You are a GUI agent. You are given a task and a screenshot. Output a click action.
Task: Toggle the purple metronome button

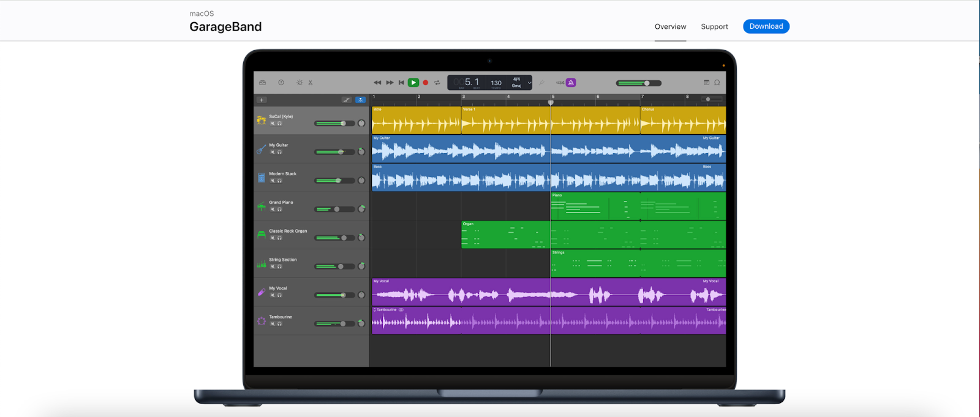571,83
